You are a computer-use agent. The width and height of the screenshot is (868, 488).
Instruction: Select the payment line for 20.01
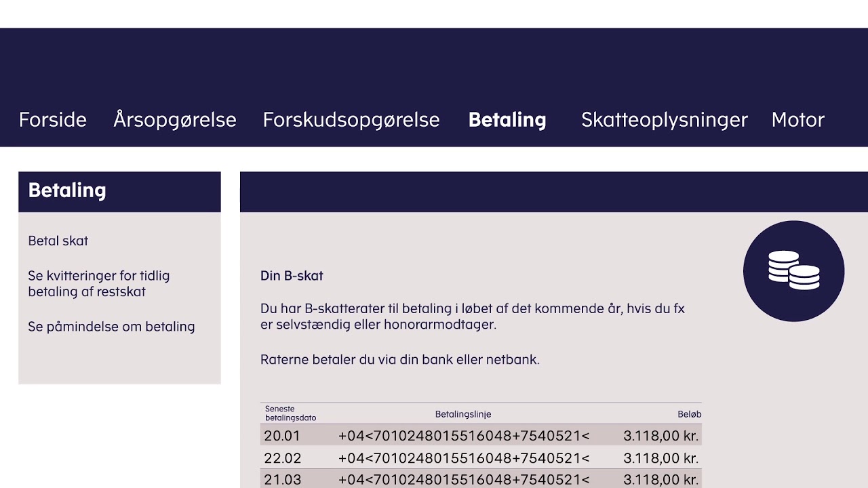(464, 436)
